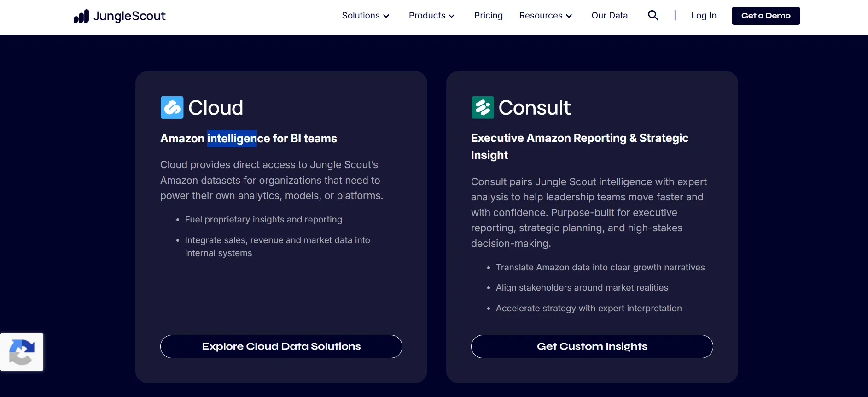
Task: Click Get Custom Insights button
Action: click(592, 346)
